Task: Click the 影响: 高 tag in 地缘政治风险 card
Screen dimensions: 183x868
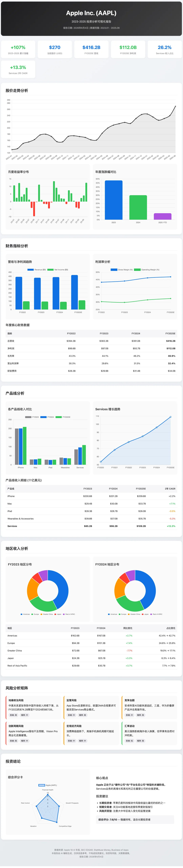Action: point(14,715)
